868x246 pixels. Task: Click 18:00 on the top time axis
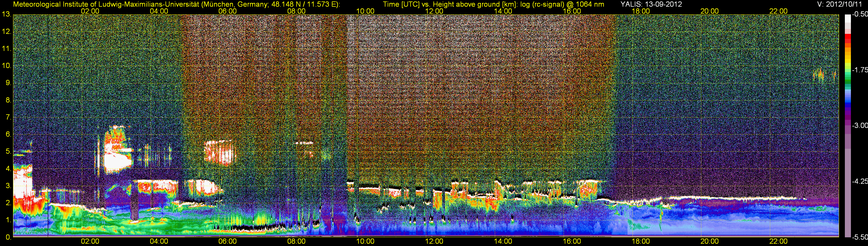tap(641, 11)
